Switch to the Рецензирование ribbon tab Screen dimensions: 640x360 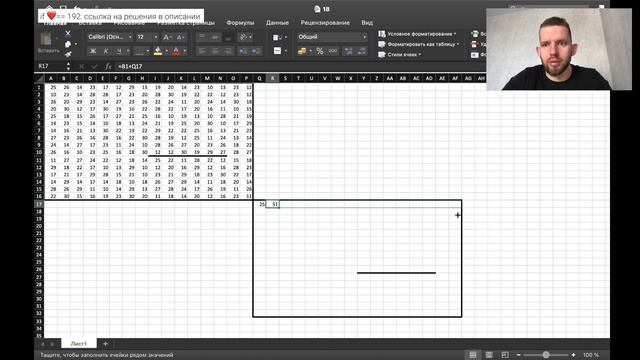tap(325, 23)
